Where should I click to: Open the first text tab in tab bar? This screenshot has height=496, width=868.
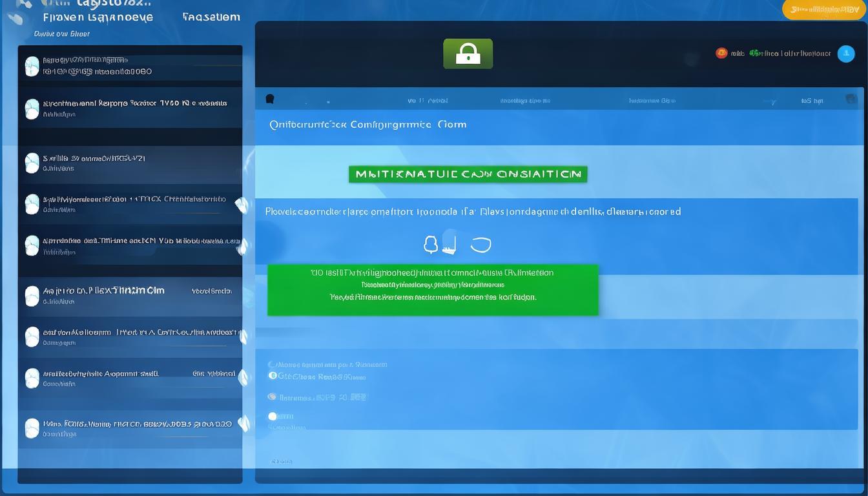428,101
